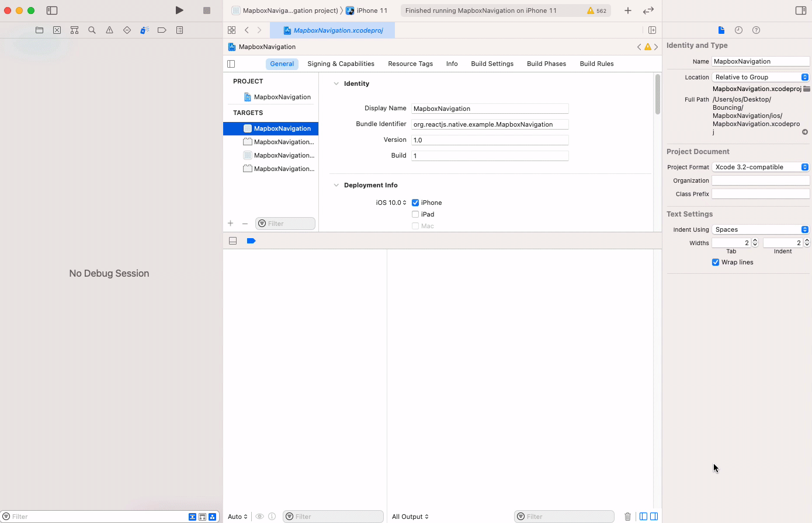Image resolution: width=812 pixels, height=523 pixels.
Task: Open the iPhone 11 run destination menu
Action: (x=367, y=11)
